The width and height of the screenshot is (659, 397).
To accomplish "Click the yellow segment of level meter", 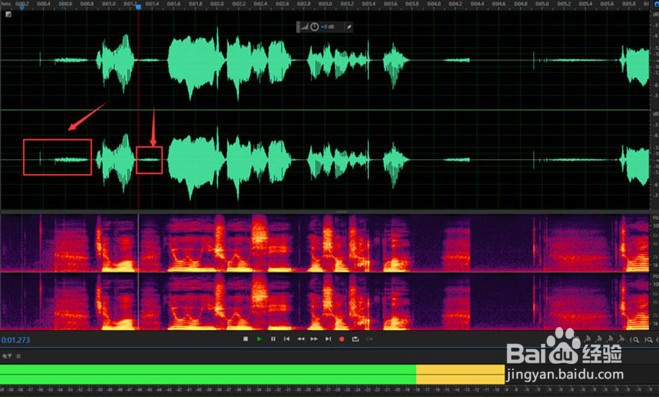I will [460, 374].
